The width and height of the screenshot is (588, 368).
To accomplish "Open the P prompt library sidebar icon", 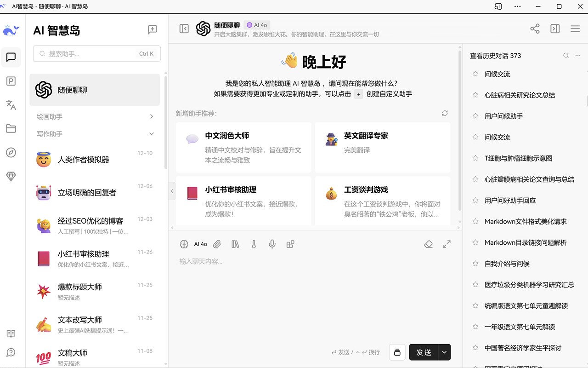I will pos(11,81).
